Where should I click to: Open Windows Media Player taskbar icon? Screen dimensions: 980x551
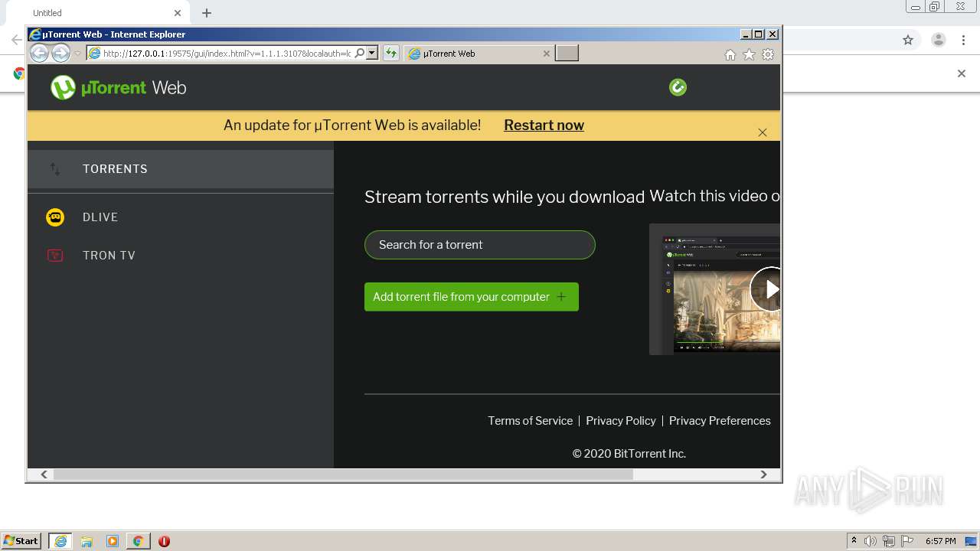(x=113, y=541)
